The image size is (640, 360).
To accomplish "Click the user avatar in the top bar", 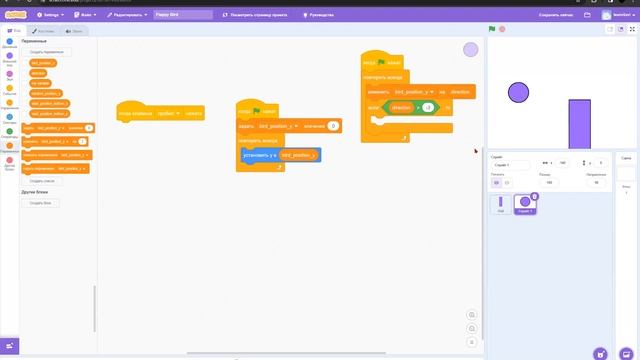I will point(607,15).
